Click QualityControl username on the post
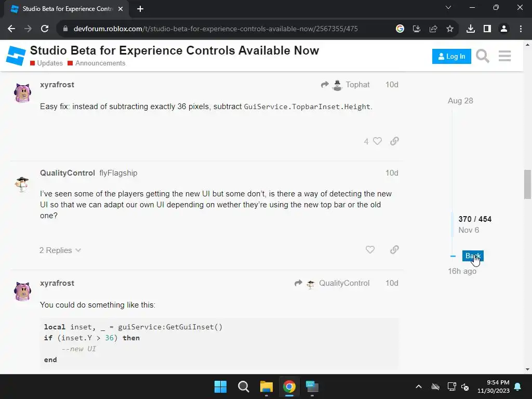Viewport: 532px width, 399px height. pyautogui.click(x=68, y=173)
